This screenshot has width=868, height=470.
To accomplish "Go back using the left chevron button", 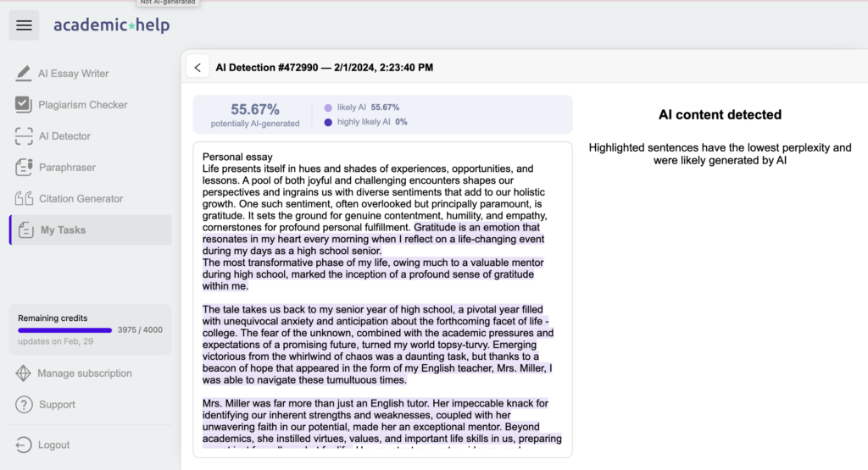I will [197, 68].
